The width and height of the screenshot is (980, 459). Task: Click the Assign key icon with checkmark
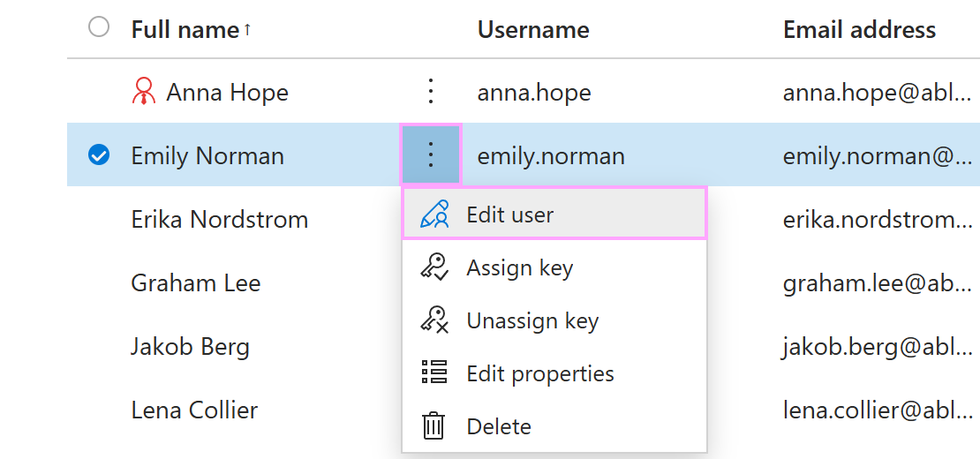click(434, 267)
